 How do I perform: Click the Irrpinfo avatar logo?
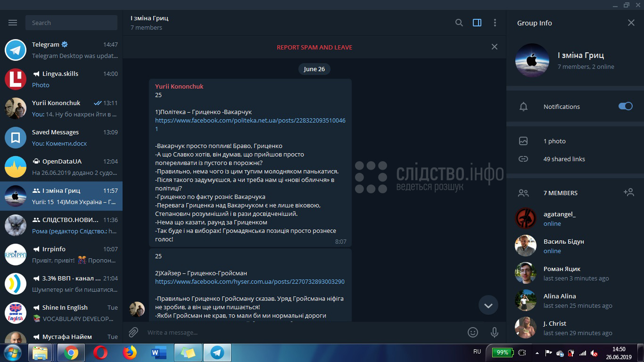click(x=16, y=255)
